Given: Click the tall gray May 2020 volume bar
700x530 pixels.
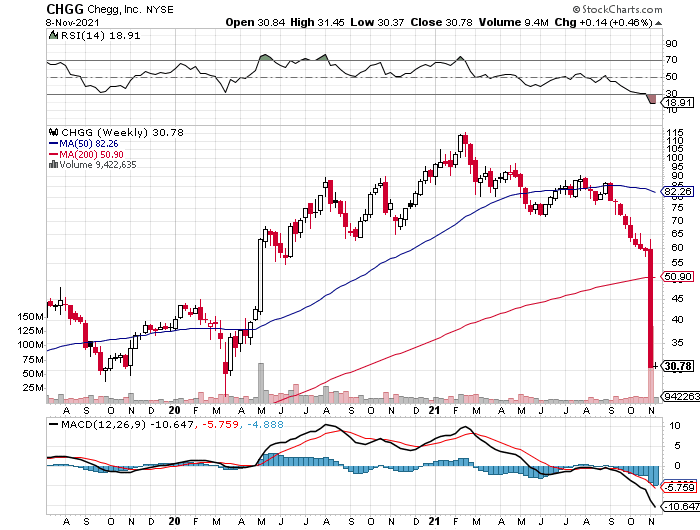Looking at the screenshot, I should [x=261, y=383].
